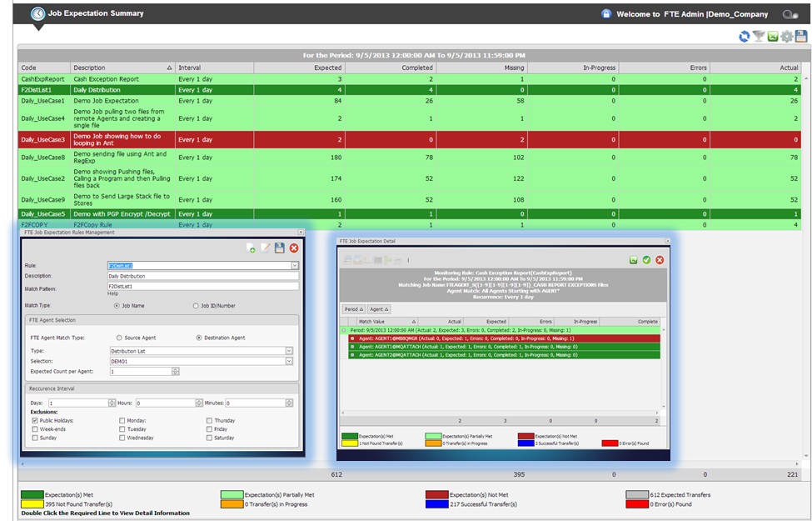Viewport: 812px width, 521px height.
Task: Enable the Wednesday exclusion checkbox
Action: coord(122,438)
